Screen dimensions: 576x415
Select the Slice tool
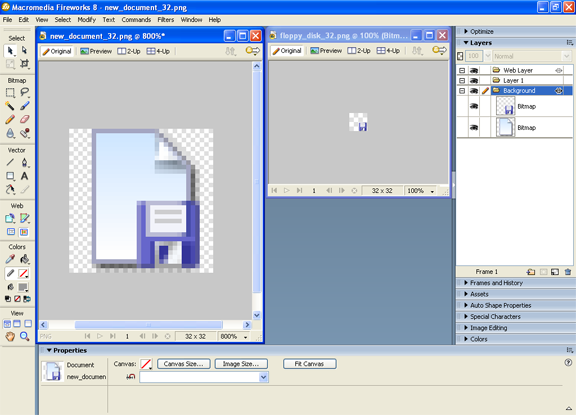pyautogui.click(x=24, y=219)
